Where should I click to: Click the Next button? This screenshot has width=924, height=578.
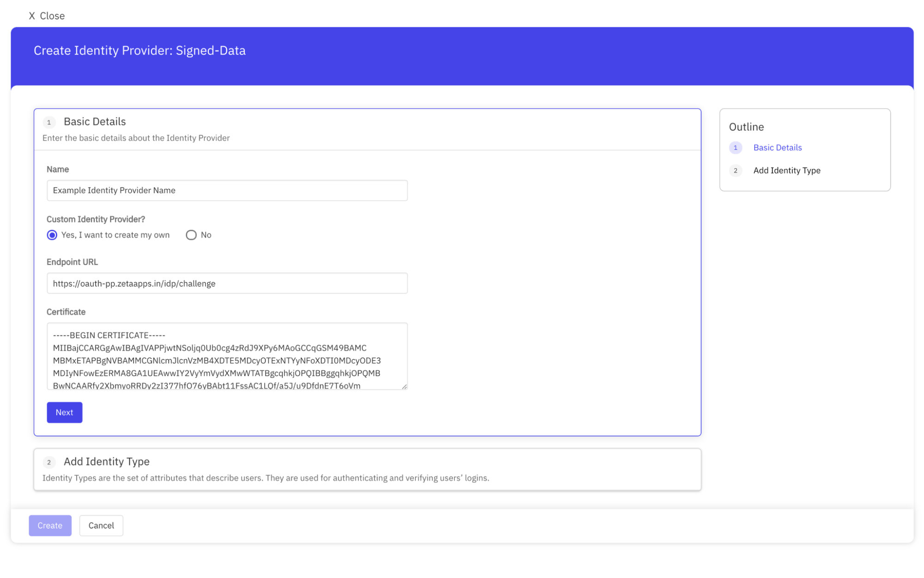(x=64, y=412)
